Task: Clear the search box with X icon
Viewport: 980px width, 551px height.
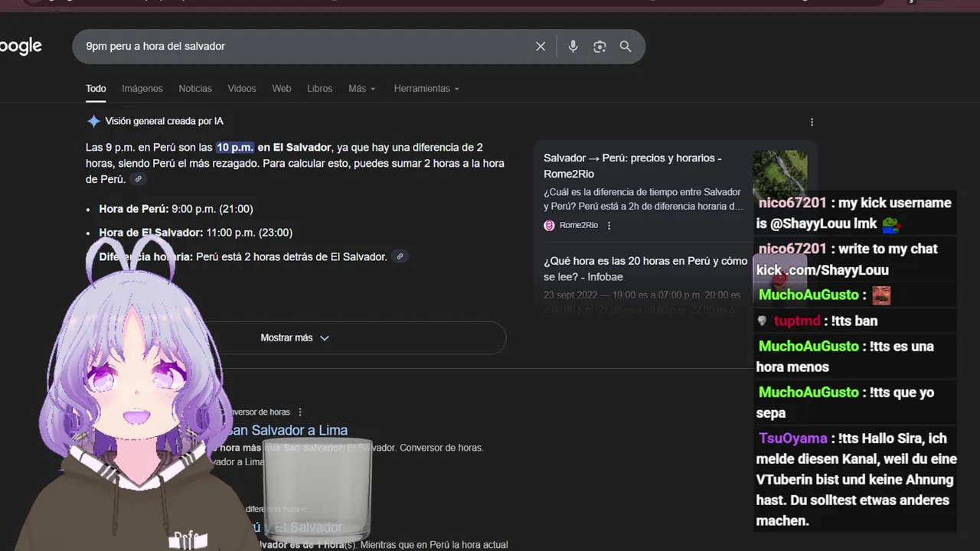Action: click(541, 47)
